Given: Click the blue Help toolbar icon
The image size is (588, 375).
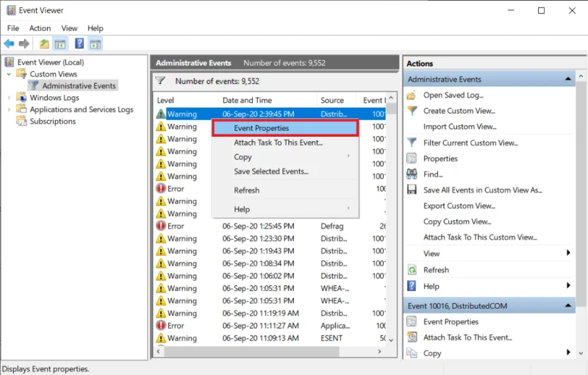Looking at the screenshot, I should 79,43.
